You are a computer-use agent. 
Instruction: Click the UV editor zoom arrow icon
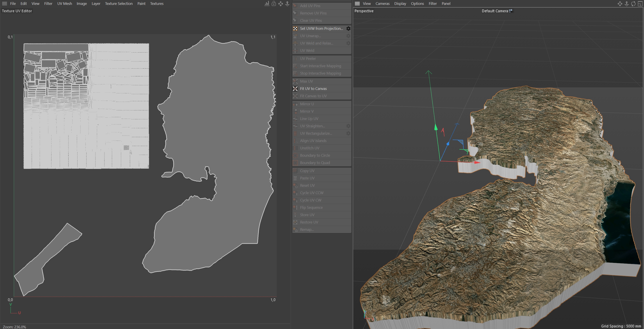click(x=287, y=4)
